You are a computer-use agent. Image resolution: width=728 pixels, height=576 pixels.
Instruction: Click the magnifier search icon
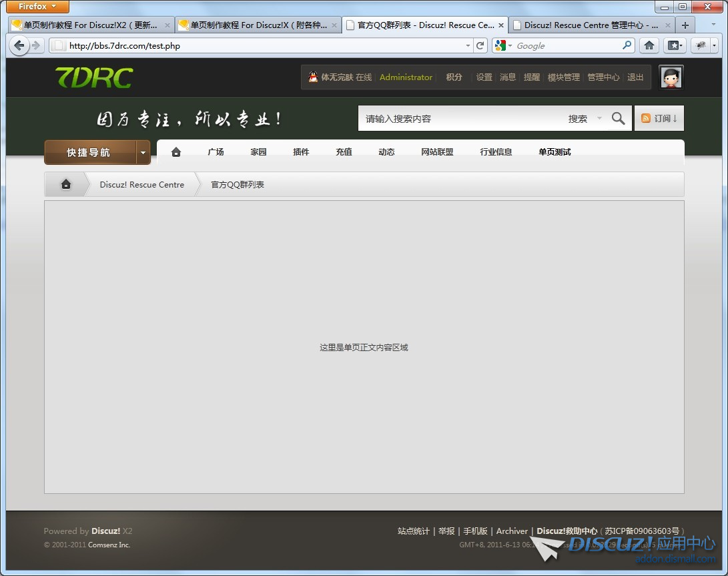(x=618, y=119)
